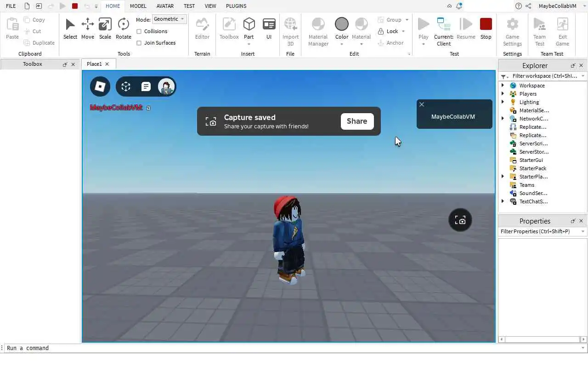Open the Terrain Editor
Screen dimensions: 588x368
tap(202, 29)
